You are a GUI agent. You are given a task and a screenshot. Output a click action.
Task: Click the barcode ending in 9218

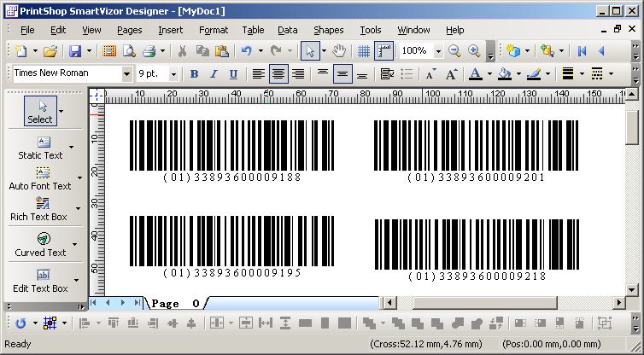[x=477, y=250]
